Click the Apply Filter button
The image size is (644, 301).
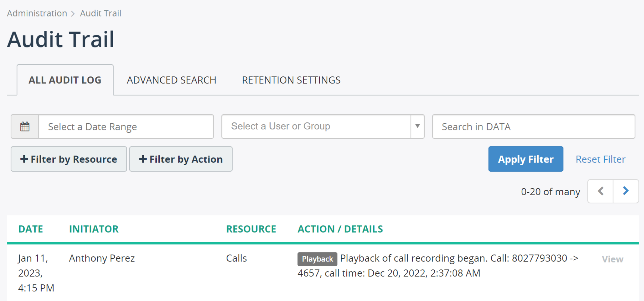(x=526, y=159)
